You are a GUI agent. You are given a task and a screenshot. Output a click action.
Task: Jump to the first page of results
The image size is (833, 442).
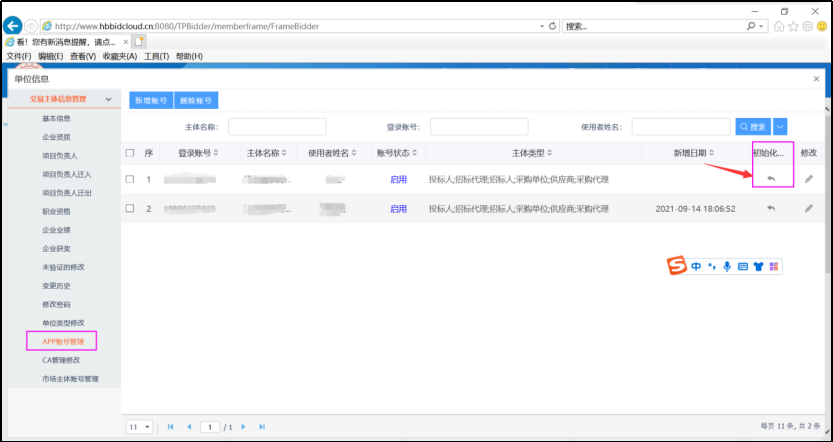pos(170,427)
